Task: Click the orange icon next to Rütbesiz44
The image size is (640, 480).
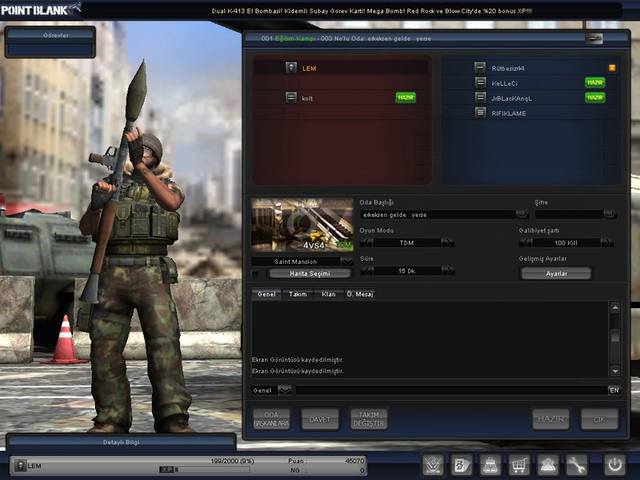Action: (612, 68)
